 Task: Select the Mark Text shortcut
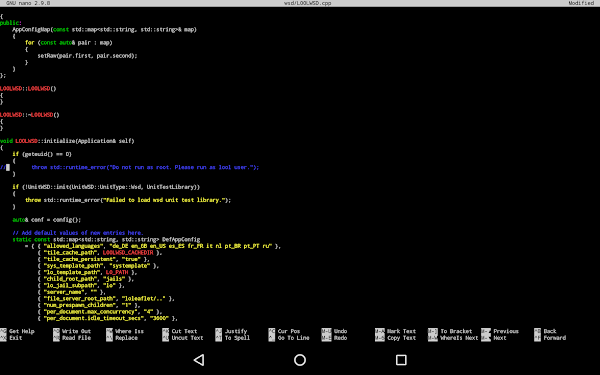(401, 331)
